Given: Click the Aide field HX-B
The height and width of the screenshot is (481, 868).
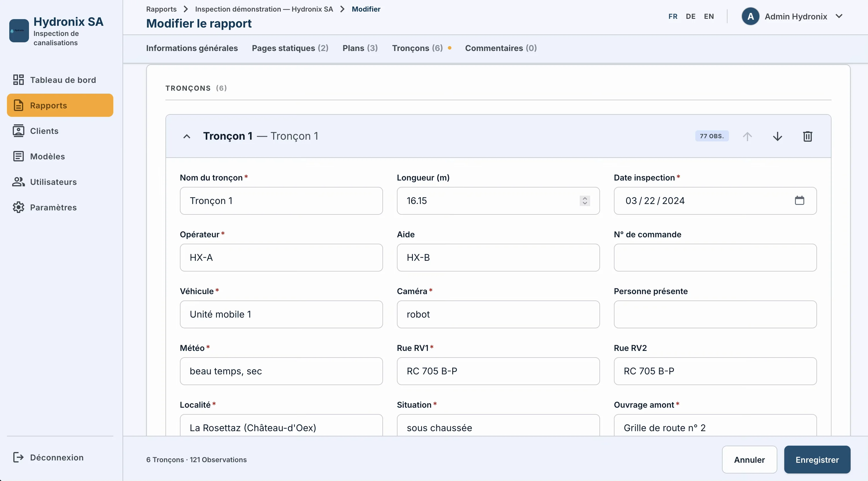Looking at the screenshot, I should tap(498, 258).
